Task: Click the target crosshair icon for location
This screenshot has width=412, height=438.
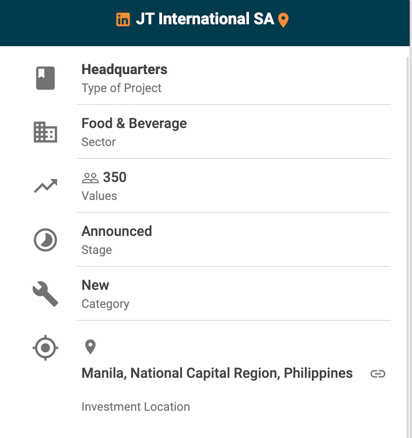Action: pos(45,348)
